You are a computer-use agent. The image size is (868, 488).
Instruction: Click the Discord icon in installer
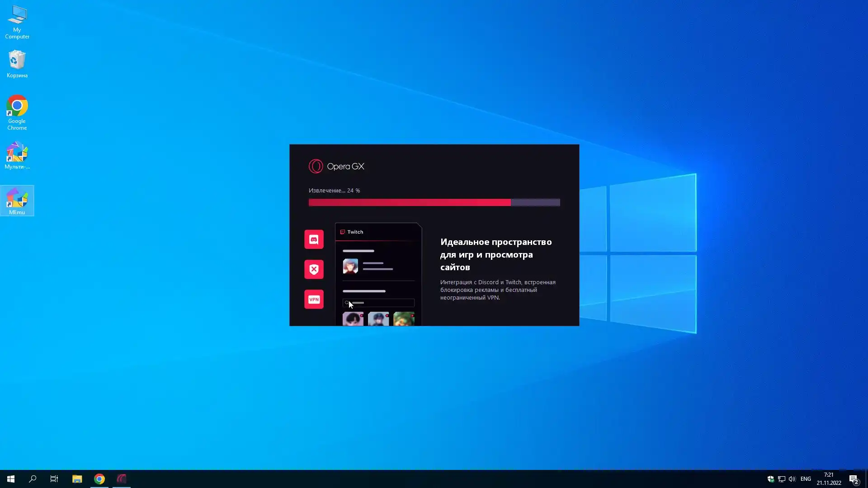[314, 239]
